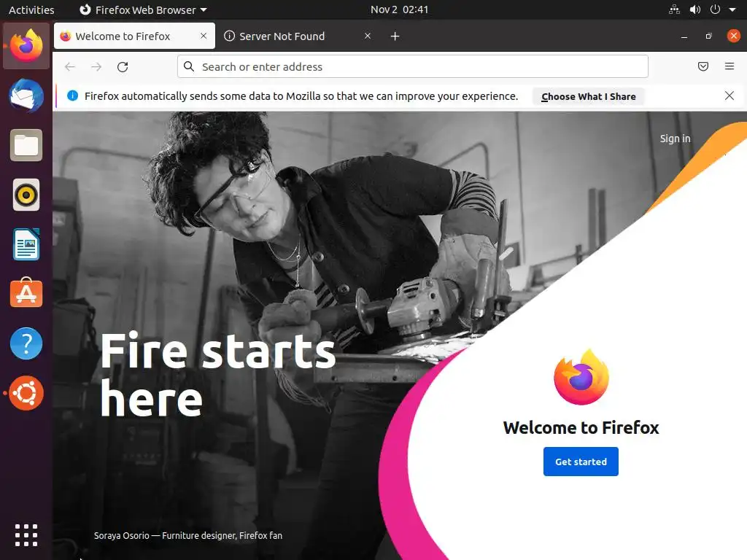The image size is (747, 560).
Task: Open Rhythmbox from the dock
Action: click(x=26, y=195)
